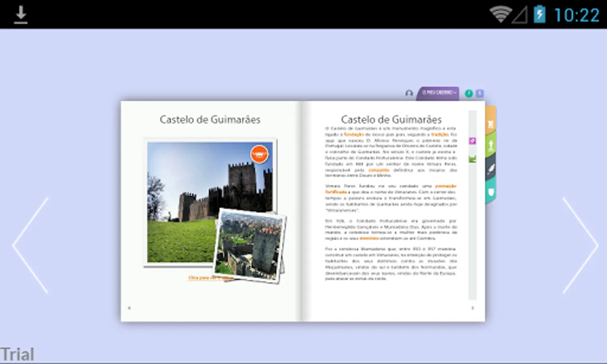Screen dimensions: 607x364
Task: Click the green round icon above the book
Action: [469, 93]
